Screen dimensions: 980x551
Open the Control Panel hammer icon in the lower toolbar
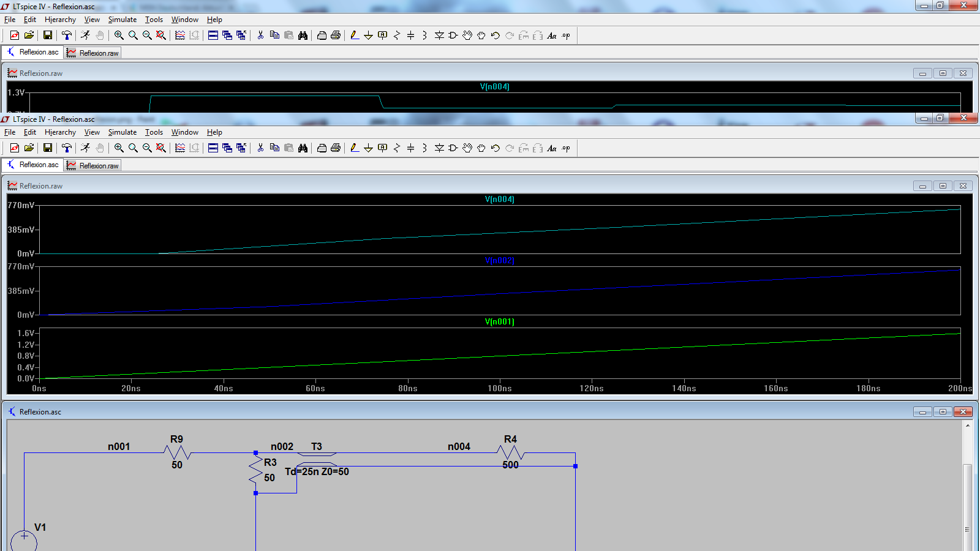(x=67, y=148)
